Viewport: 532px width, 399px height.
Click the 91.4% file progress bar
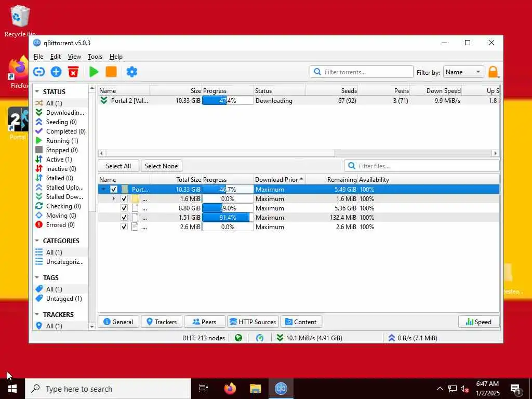[x=228, y=218]
